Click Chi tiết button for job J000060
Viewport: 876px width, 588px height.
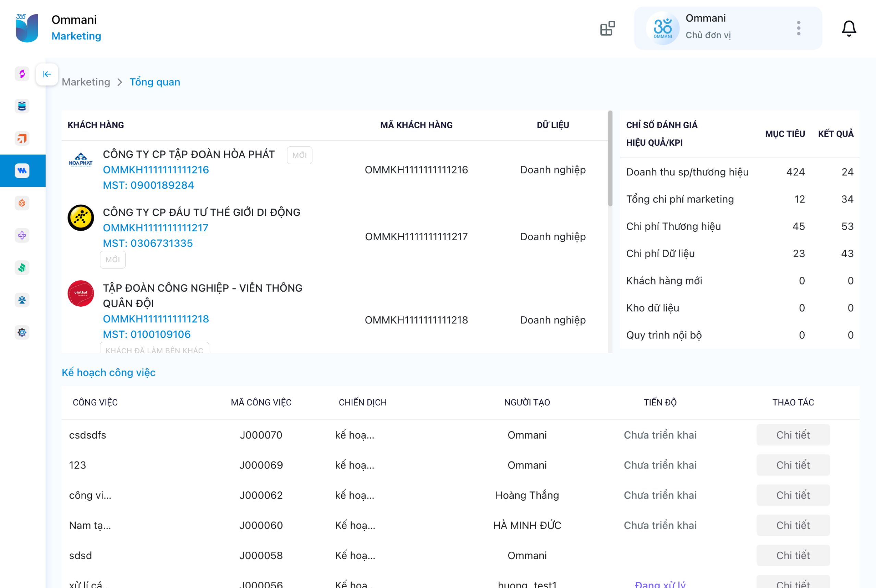pos(792,525)
